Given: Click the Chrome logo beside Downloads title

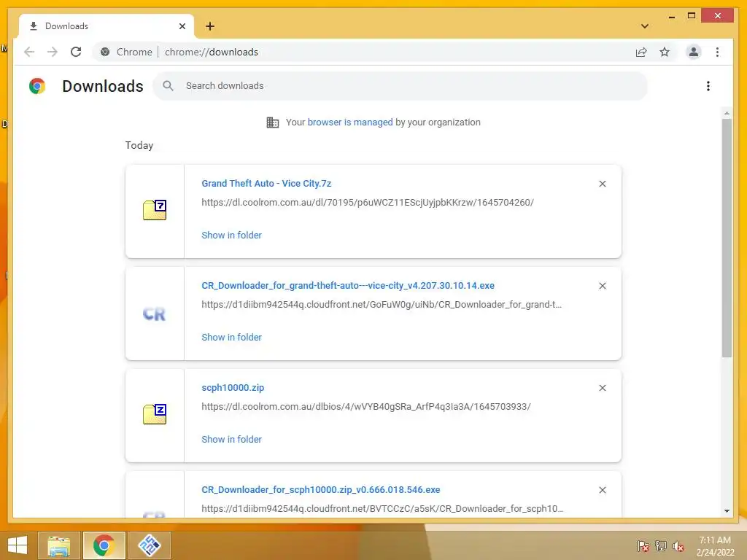Looking at the screenshot, I should click(37, 86).
